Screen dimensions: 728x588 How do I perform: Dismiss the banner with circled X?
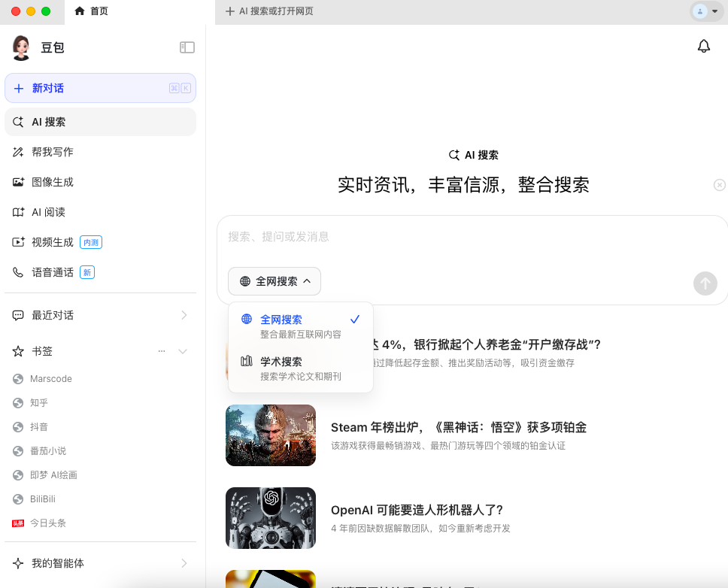pos(719,185)
